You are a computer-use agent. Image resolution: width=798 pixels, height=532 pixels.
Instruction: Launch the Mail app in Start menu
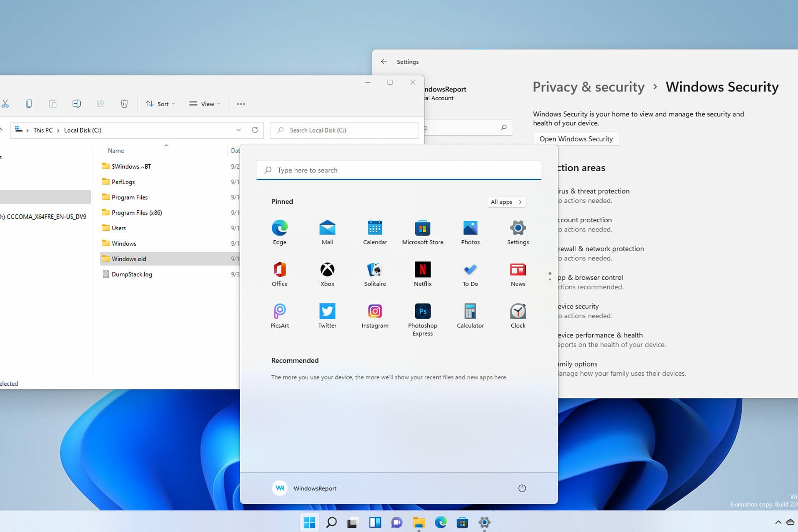327,232
